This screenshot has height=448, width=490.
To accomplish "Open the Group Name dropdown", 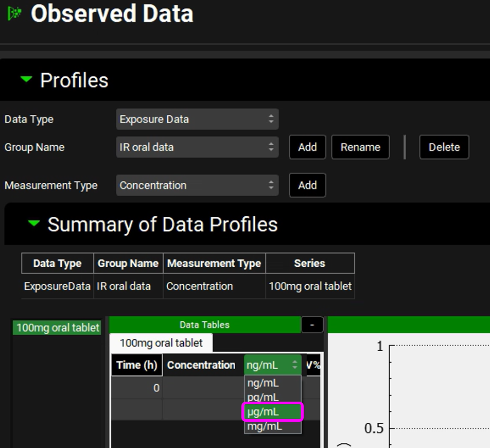I will (197, 147).
